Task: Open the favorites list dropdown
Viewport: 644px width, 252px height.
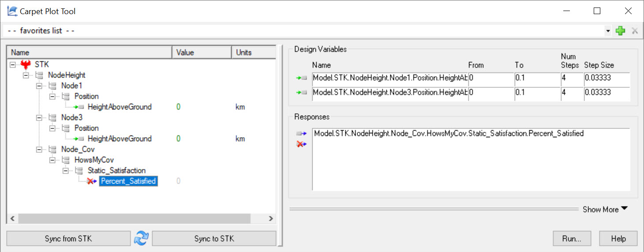Action: click(x=608, y=31)
